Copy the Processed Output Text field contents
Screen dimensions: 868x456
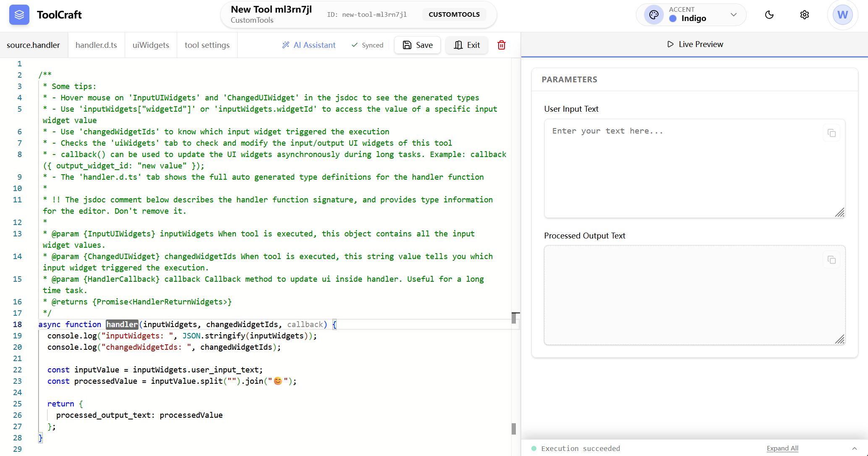(x=832, y=260)
